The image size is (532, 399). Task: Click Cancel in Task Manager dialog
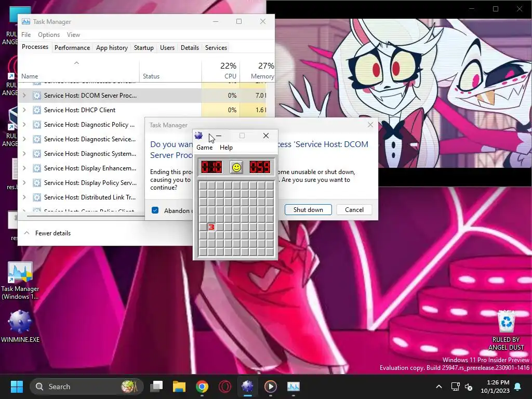point(354,210)
